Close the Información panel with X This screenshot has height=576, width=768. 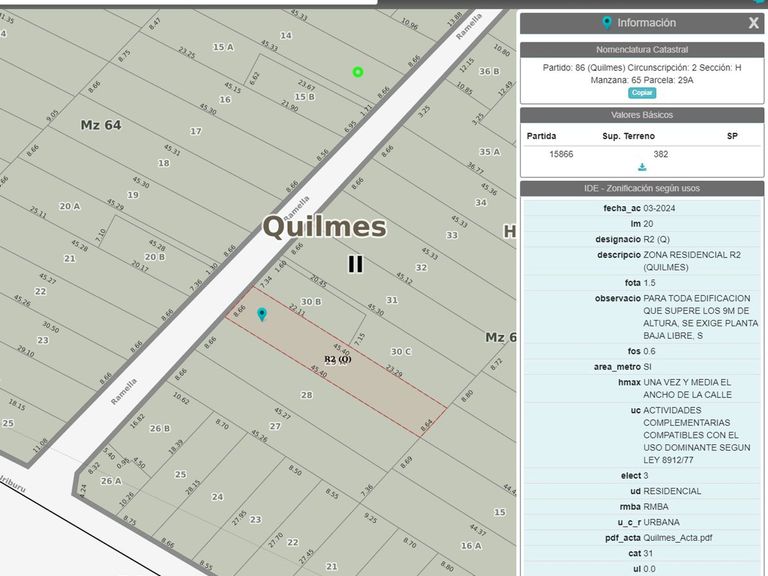(753, 23)
